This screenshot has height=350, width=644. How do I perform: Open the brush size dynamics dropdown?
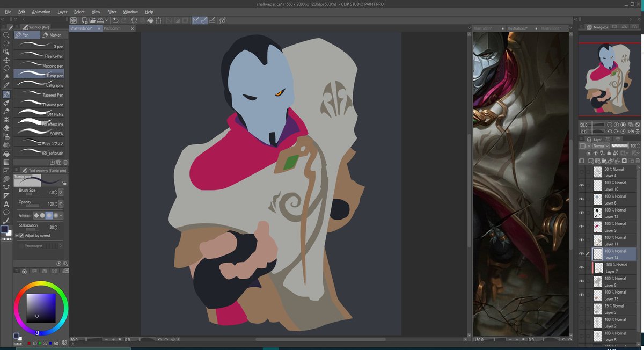pyautogui.click(x=61, y=192)
